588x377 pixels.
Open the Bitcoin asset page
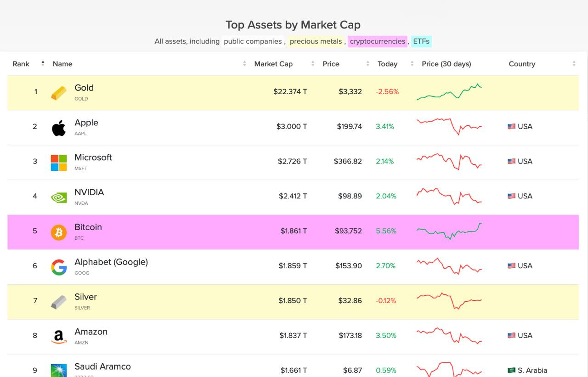coord(88,227)
